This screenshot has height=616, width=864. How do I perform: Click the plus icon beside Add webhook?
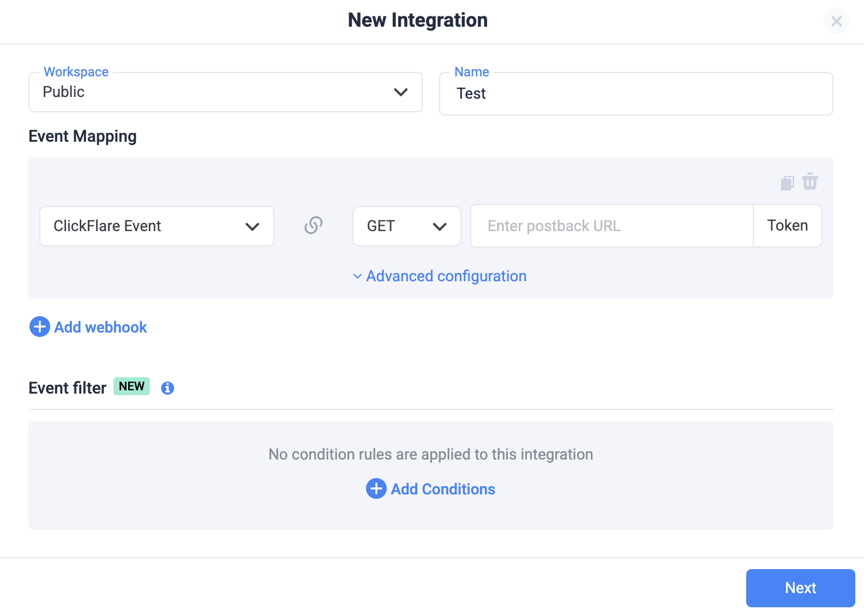(39, 327)
